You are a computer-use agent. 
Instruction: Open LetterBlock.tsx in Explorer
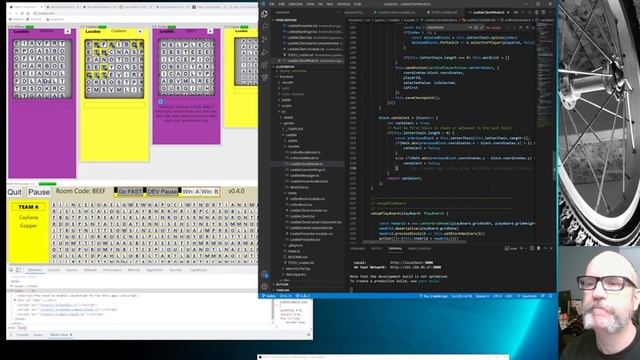point(301,204)
